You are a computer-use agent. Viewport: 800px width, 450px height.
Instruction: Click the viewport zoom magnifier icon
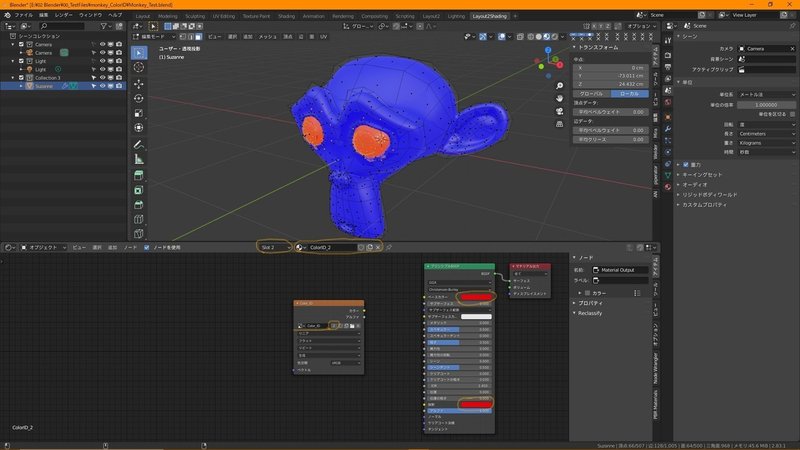point(560,86)
